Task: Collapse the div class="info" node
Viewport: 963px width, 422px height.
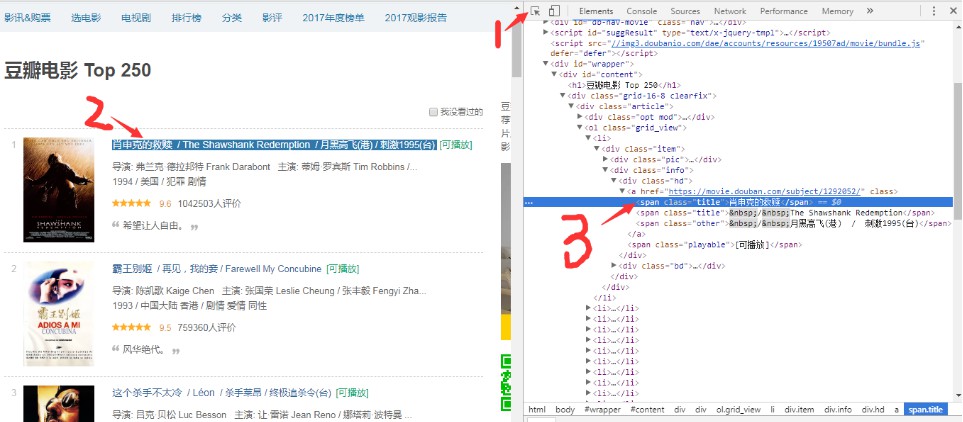Action: pos(606,170)
